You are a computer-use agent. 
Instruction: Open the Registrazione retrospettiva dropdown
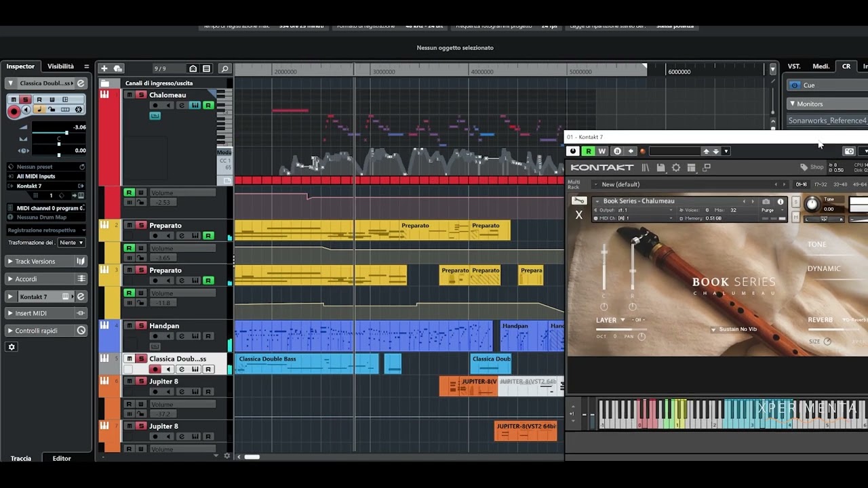(46, 230)
